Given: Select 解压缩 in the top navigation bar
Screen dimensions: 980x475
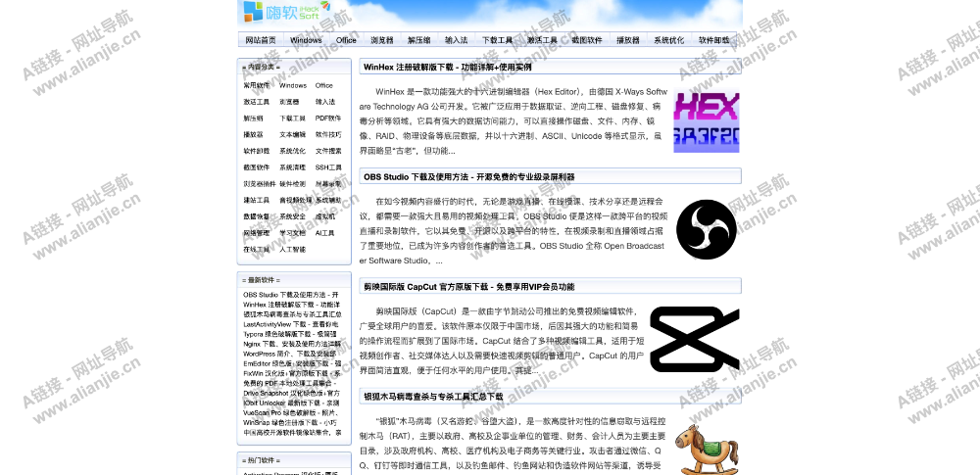Looking at the screenshot, I should tap(418, 40).
